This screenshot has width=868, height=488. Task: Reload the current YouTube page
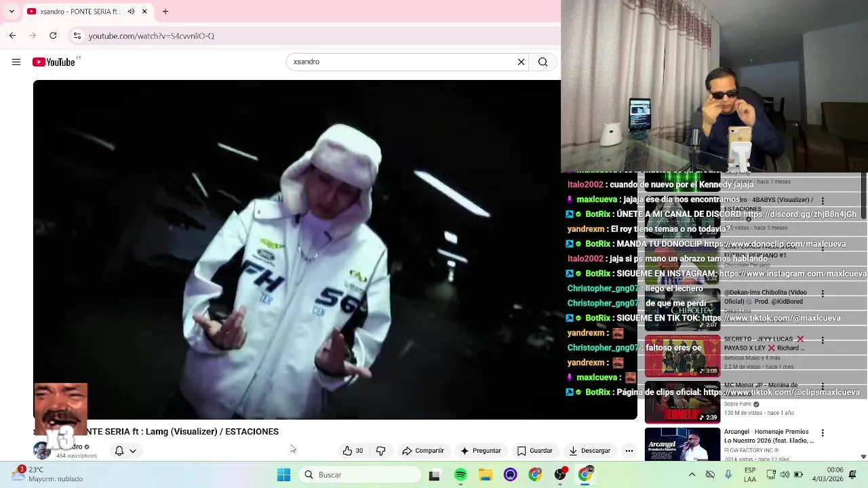pos(53,35)
